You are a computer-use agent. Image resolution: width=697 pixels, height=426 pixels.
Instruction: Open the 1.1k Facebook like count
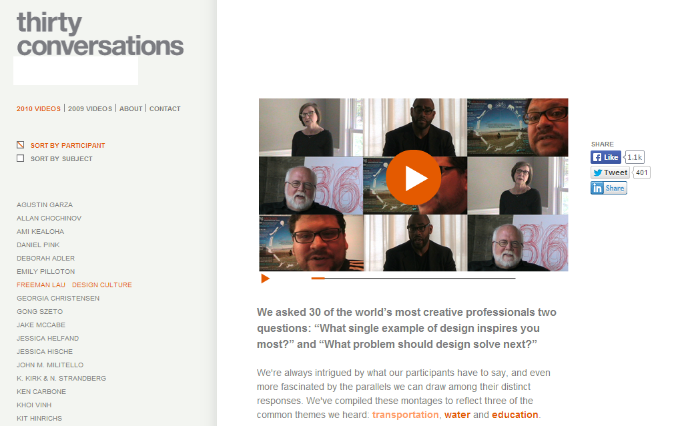point(634,157)
